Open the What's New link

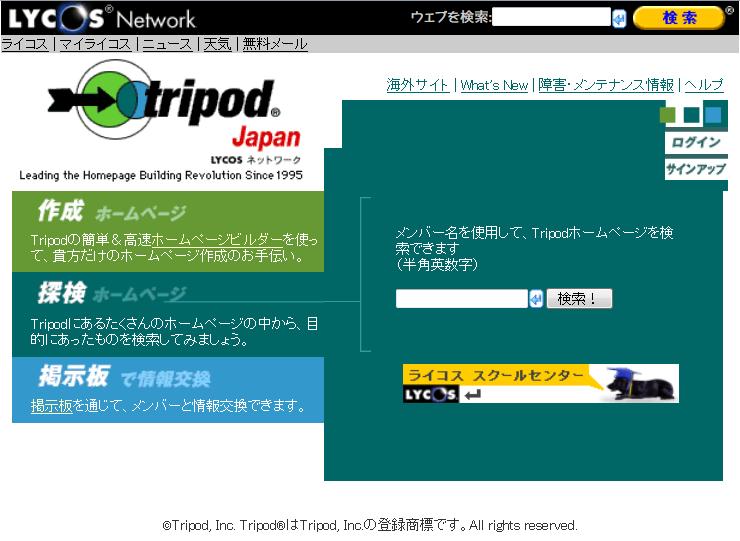[494, 85]
